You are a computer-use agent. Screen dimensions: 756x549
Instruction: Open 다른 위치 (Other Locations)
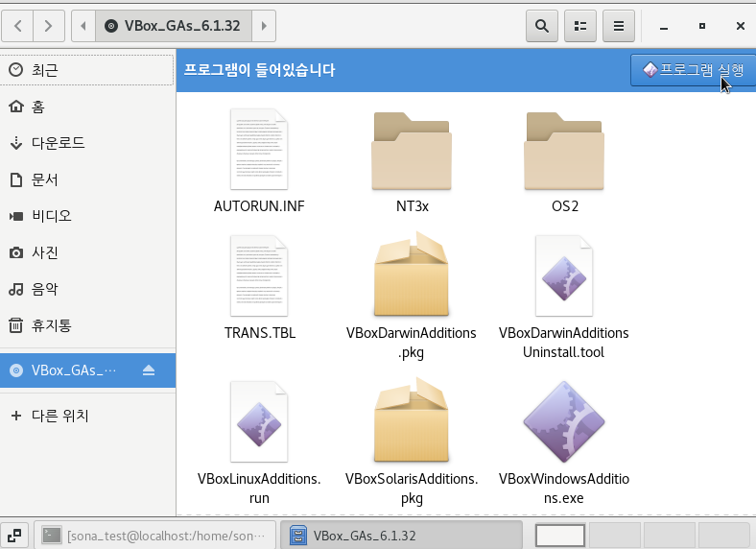pos(87,416)
